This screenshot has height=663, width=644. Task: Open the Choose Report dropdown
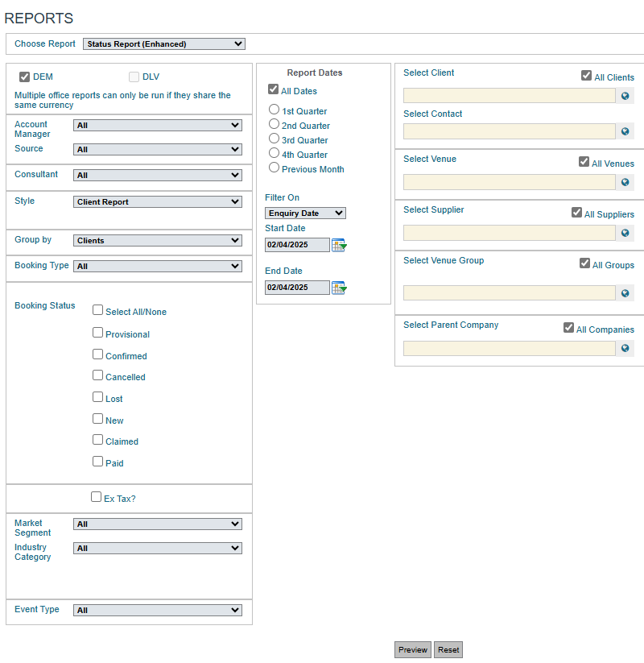tap(164, 44)
